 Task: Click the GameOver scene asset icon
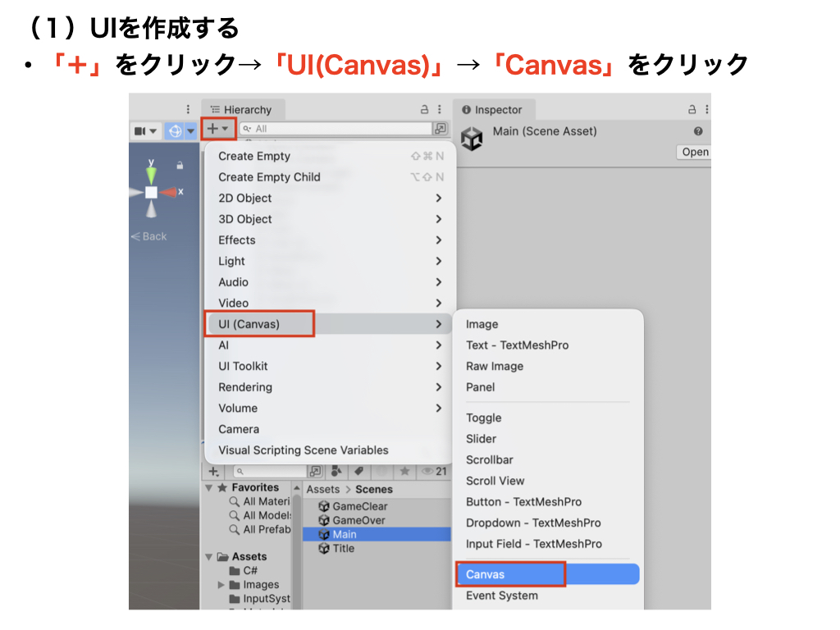tap(324, 520)
